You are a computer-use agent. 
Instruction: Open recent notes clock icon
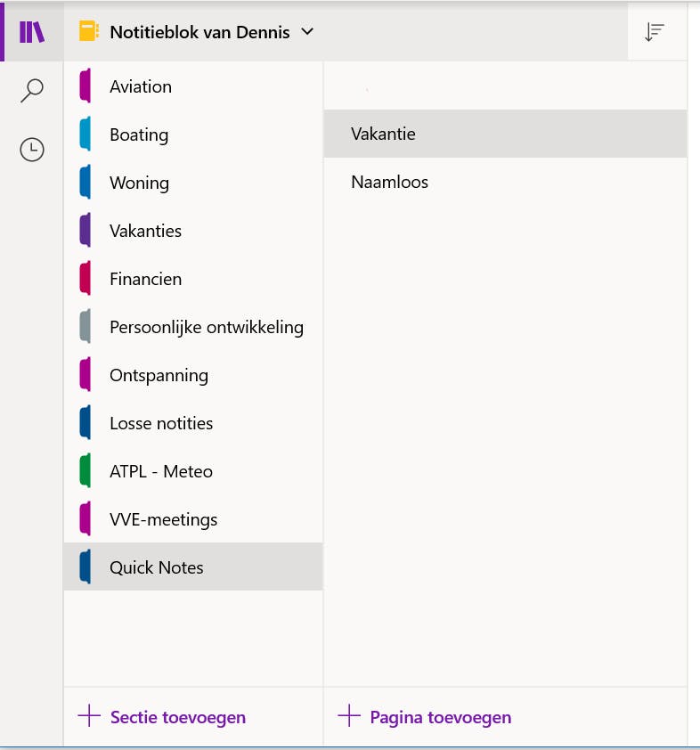[32, 150]
